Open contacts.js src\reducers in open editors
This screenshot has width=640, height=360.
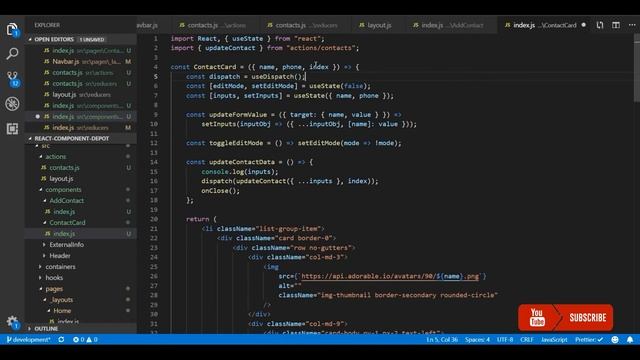tap(80, 84)
